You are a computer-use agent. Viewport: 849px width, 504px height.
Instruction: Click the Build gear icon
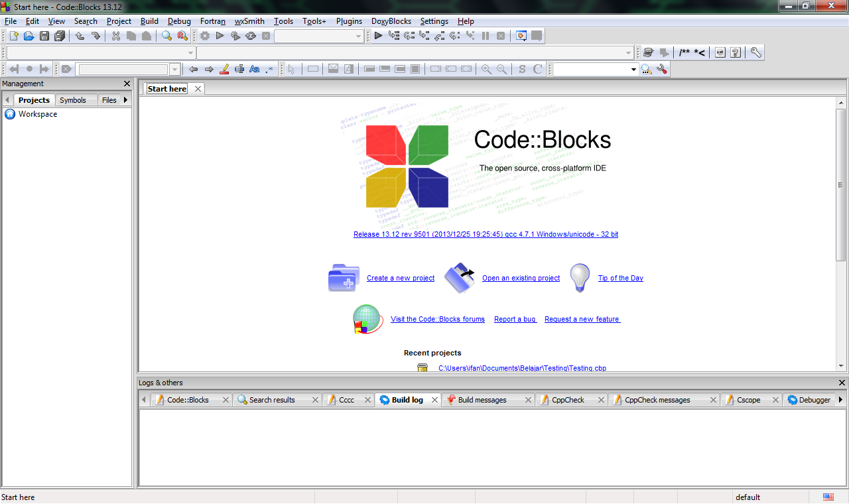[205, 36]
